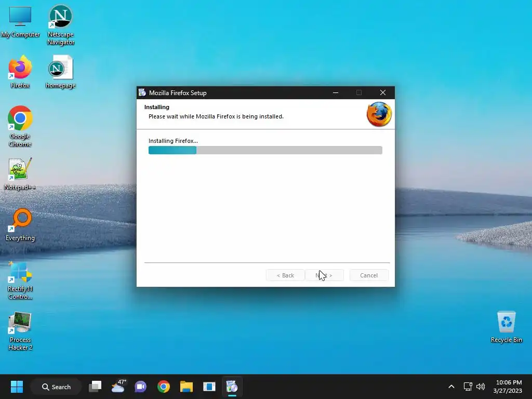This screenshot has height=399, width=532.
Task: Open the Windows Start menu
Action: tap(17, 387)
